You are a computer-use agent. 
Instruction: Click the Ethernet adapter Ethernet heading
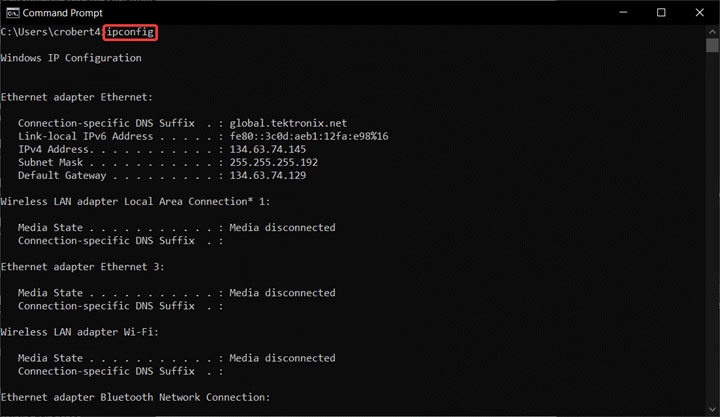(77, 97)
